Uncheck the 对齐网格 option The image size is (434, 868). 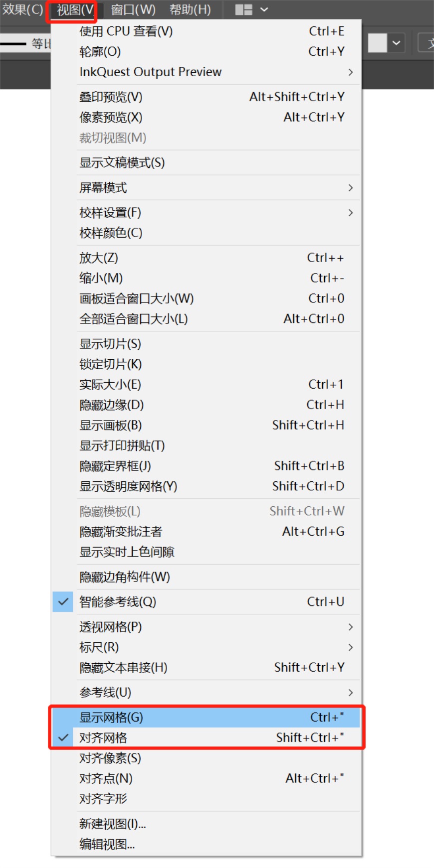coord(206,737)
